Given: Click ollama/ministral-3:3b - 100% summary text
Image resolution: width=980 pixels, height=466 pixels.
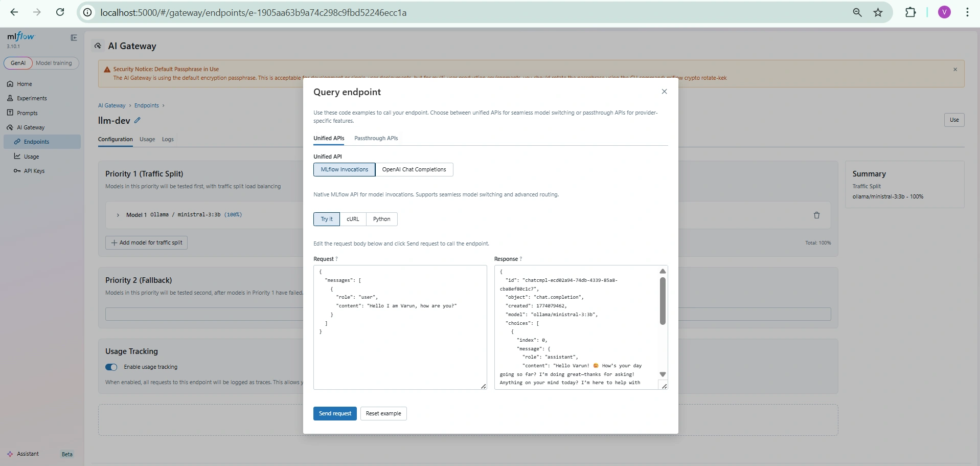Looking at the screenshot, I should (887, 196).
